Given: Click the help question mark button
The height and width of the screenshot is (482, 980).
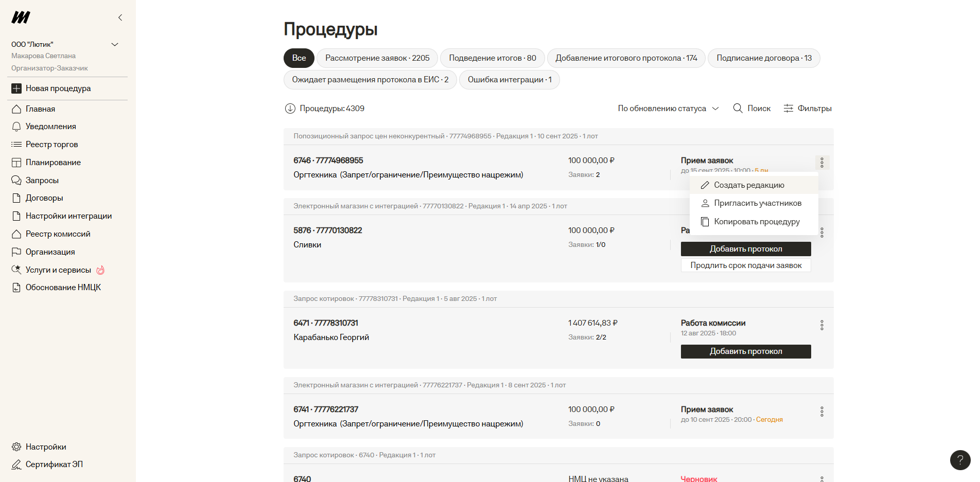Looking at the screenshot, I should click(x=960, y=460).
